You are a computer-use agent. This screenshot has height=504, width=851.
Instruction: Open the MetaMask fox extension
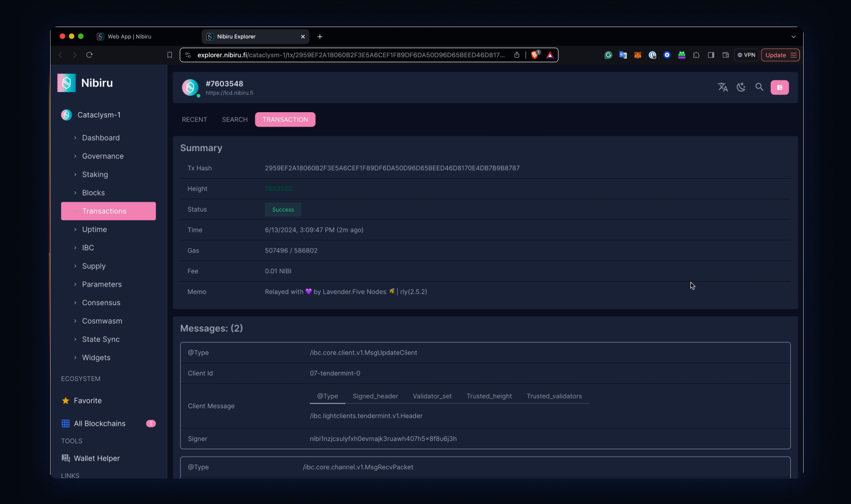point(638,55)
